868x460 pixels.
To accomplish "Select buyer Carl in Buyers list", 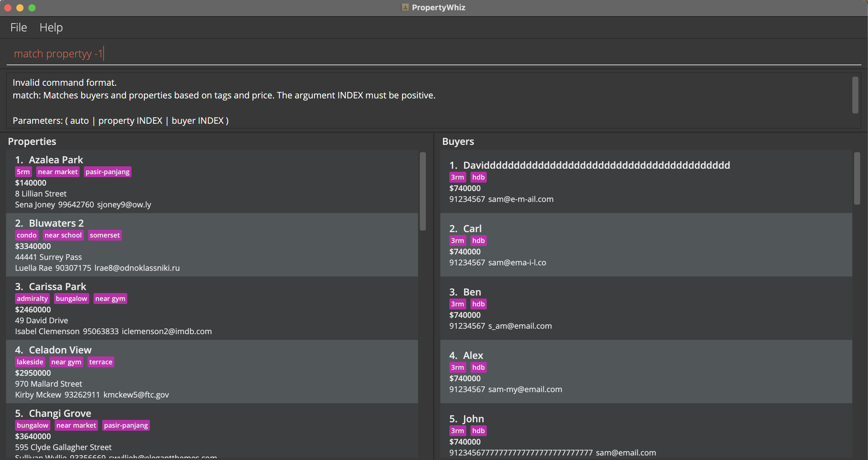I will pos(646,245).
